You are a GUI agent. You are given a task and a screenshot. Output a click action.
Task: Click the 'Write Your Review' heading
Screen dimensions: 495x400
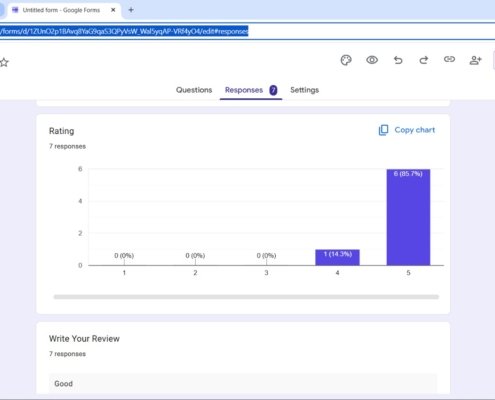click(84, 339)
